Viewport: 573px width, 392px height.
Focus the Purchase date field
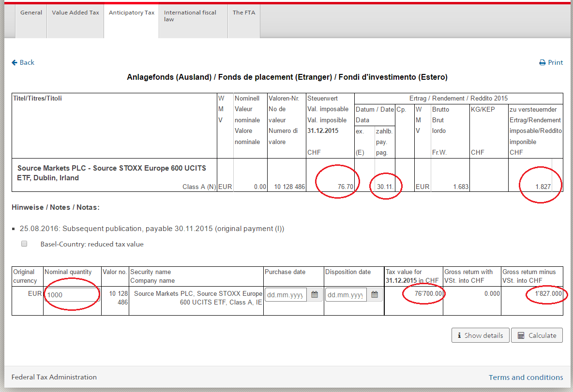(x=286, y=295)
